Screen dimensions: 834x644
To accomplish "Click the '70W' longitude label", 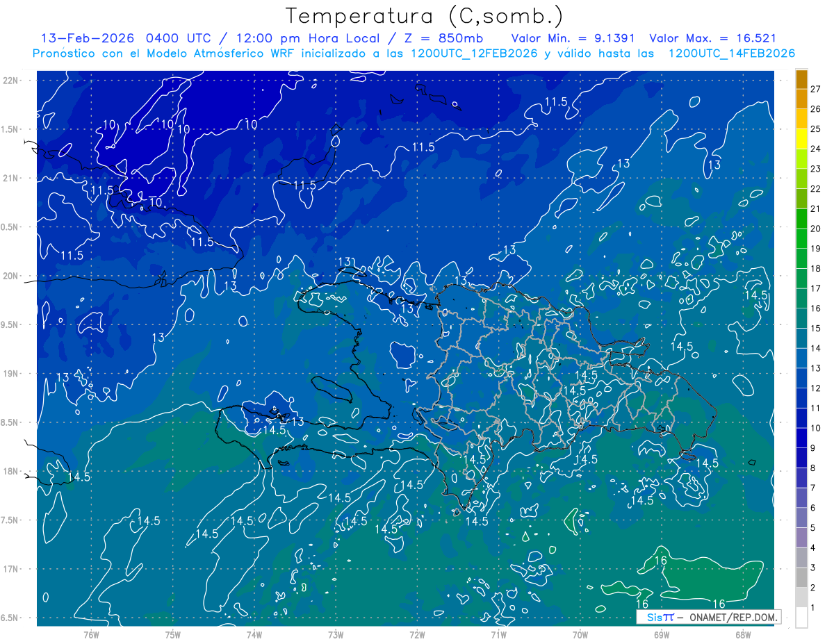I will click(x=580, y=634).
